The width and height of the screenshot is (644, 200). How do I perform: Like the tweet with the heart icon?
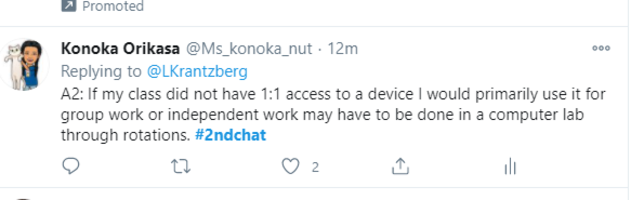(290, 166)
